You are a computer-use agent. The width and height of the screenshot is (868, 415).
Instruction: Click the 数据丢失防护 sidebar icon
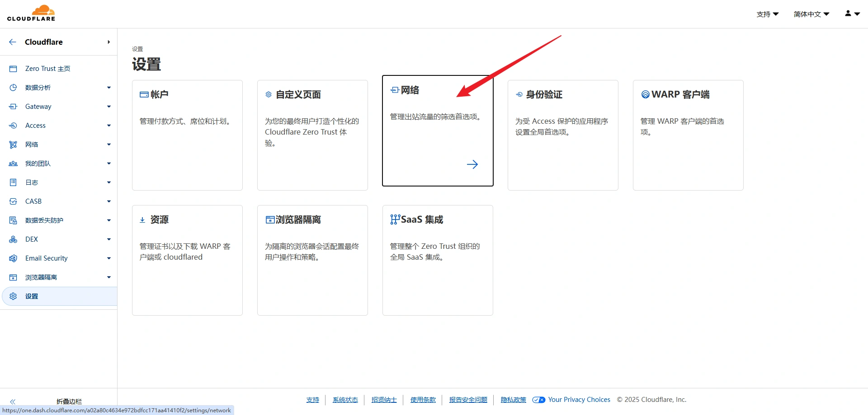[13, 220]
